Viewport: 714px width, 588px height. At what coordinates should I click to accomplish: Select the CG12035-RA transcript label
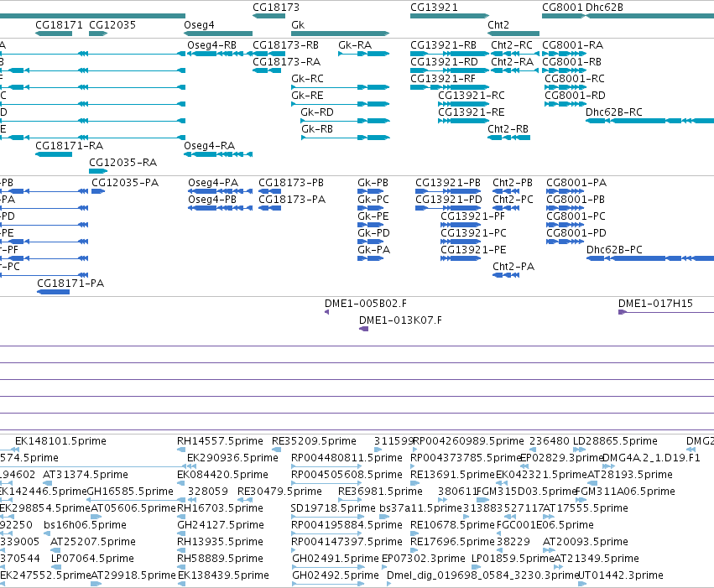(123, 163)
